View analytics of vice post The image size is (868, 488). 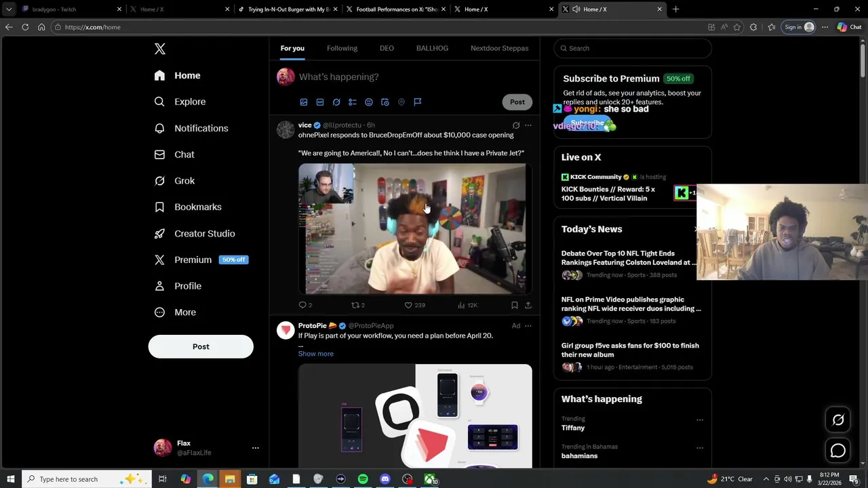point(467,306)
